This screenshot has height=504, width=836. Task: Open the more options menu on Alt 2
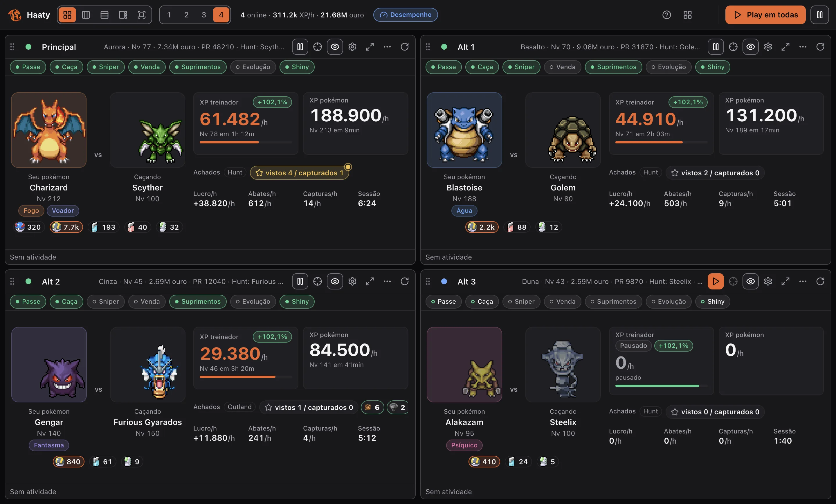(387, 281)
